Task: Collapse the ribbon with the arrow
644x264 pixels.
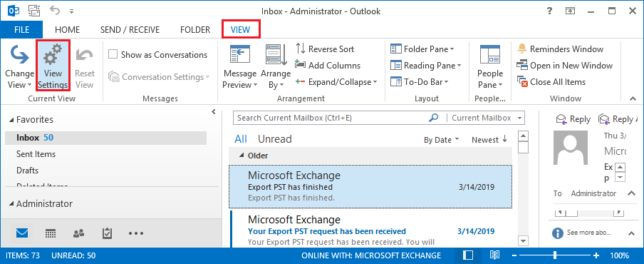Action: (633, 98)
